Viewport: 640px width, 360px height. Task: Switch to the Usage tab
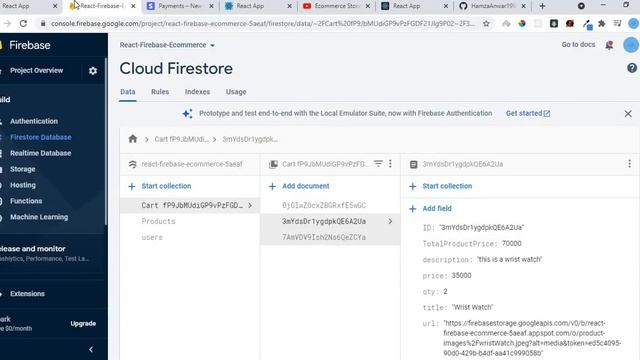[236, 92]
